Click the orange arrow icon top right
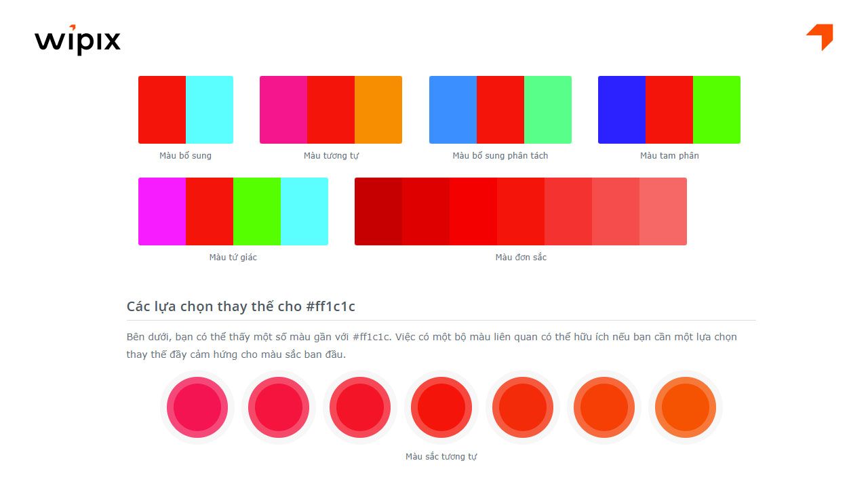 tap(820, 37)
